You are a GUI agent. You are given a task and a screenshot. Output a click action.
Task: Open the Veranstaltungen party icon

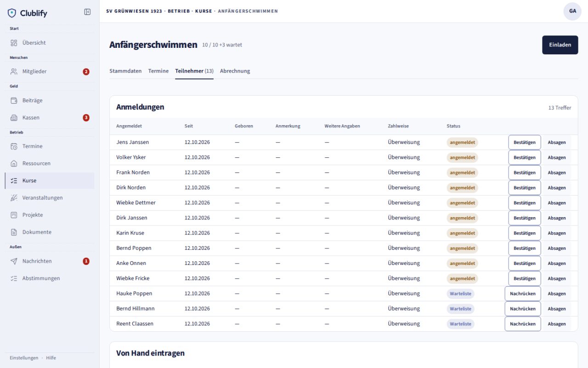coord(14,198)
